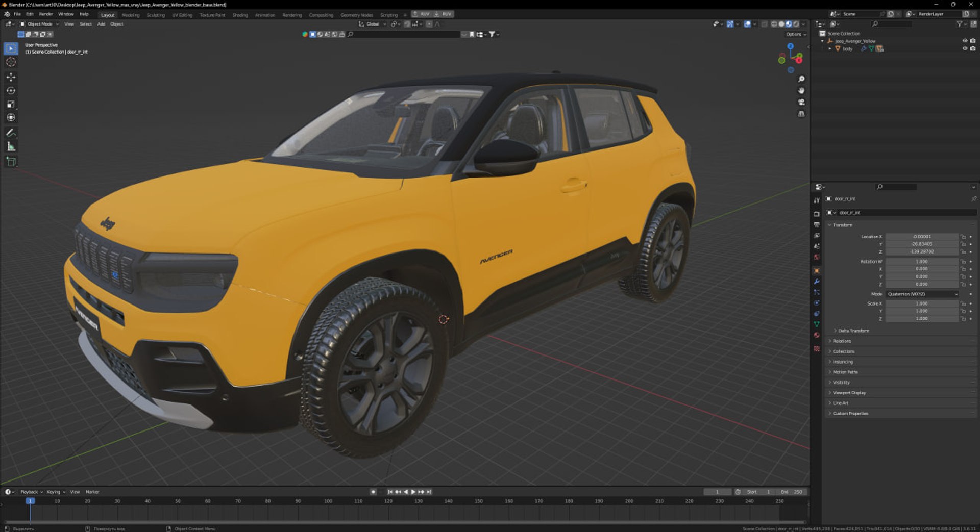The image size is (980, 532).
Task: Hide body object via eye icon
Action: click(965, 48)
